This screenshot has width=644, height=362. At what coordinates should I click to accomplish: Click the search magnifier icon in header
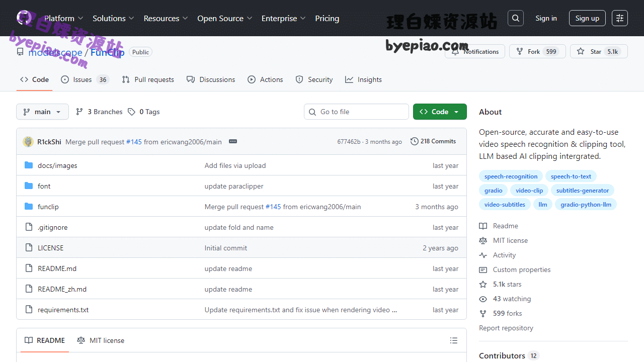coord(516,18)
